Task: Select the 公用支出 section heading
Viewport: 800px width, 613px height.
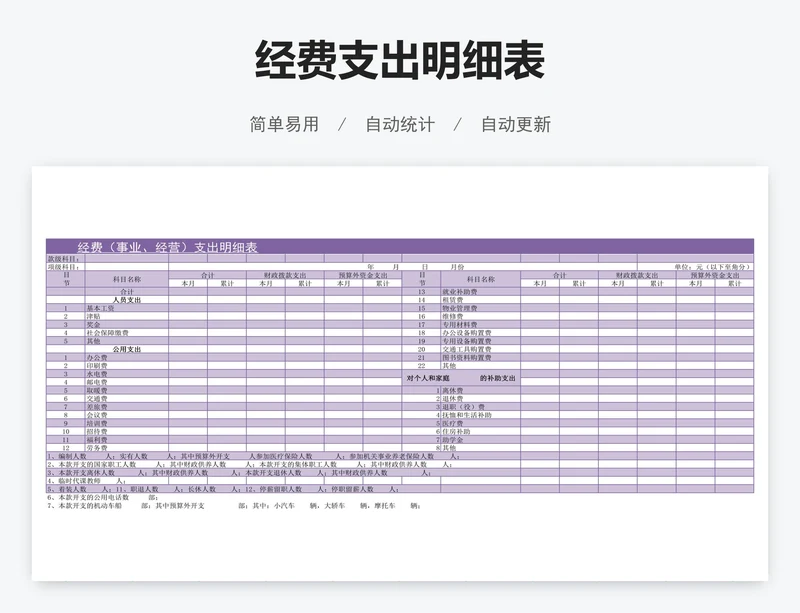Action: pos(127,350)
